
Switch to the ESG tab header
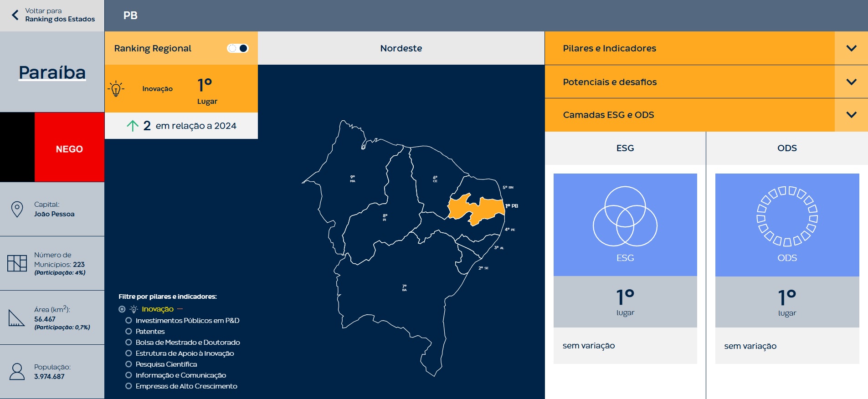pos(625,148)
